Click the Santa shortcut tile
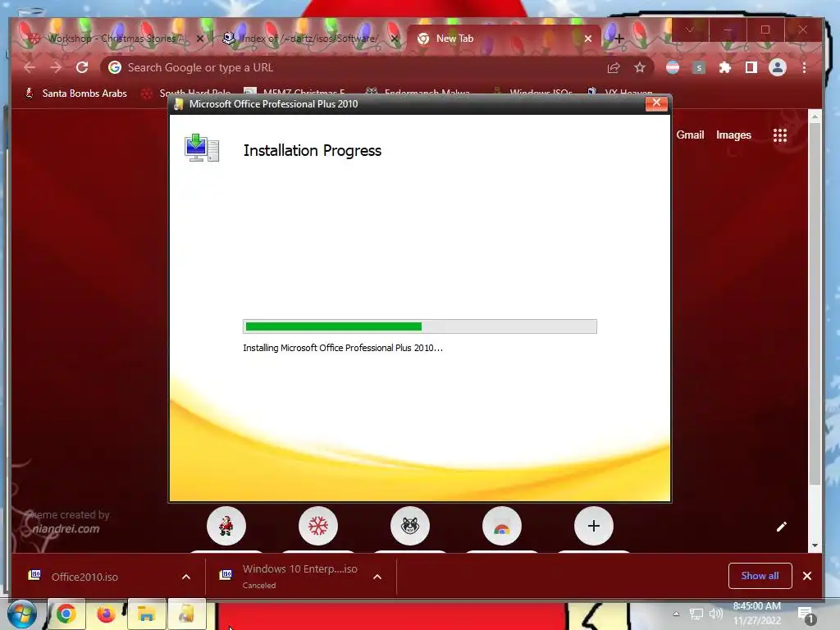Image resolution: width=840 pixels, height=630 pixels. click(226, 526)
